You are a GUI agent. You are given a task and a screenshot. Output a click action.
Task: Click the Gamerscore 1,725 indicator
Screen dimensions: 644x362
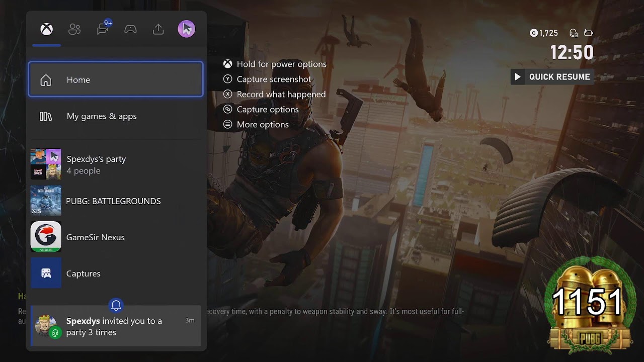[x=544, y=33]
